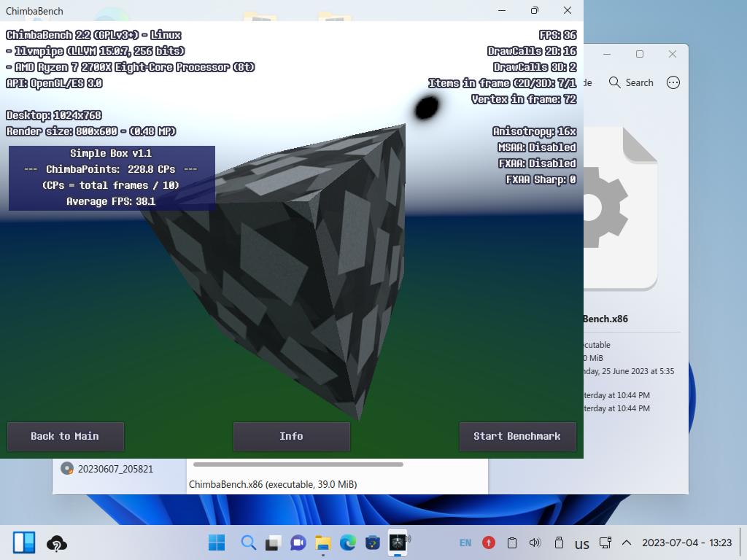Click the ChimbaBench taskbar icon
This screenshot has height=560, width=747.
click(398, 542)
